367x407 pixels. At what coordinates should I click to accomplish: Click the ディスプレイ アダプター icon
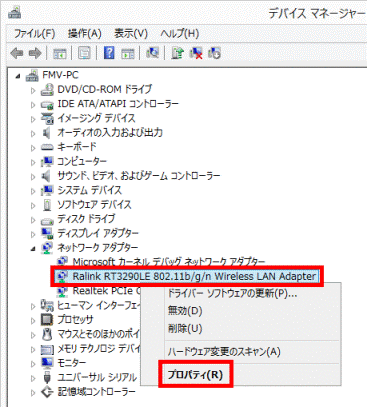47,233
